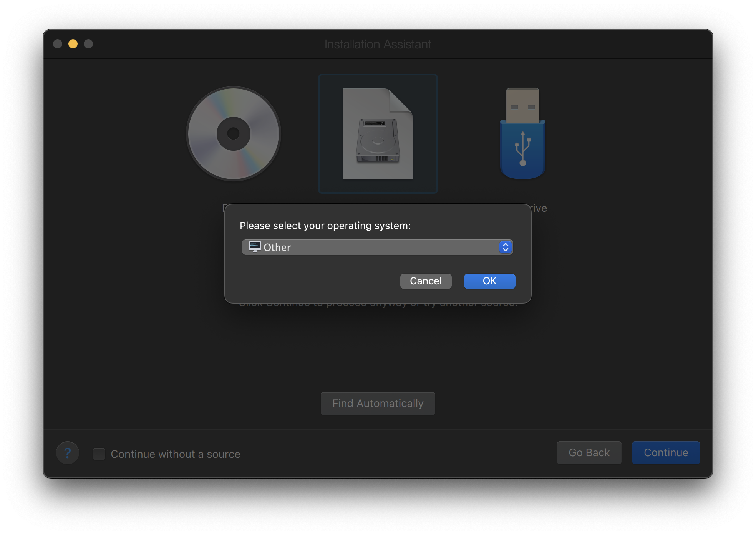Screen dimensions: 756x535
Task: Click the Find Automatically button
Action: click(378, 403)
